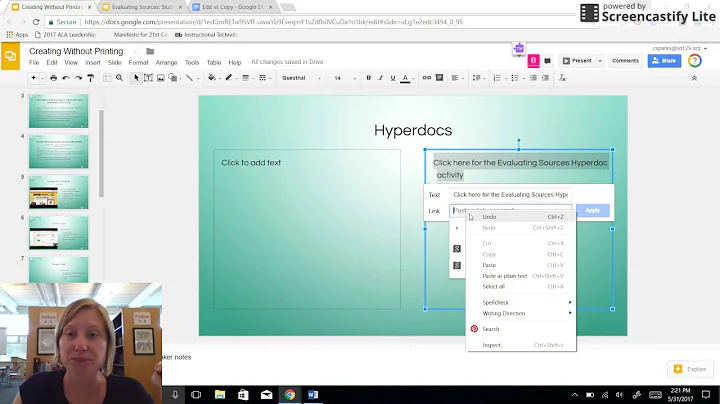Choose Select all in context menu
The width and height of the screenshot is (720, 404).
click(521, 286)
